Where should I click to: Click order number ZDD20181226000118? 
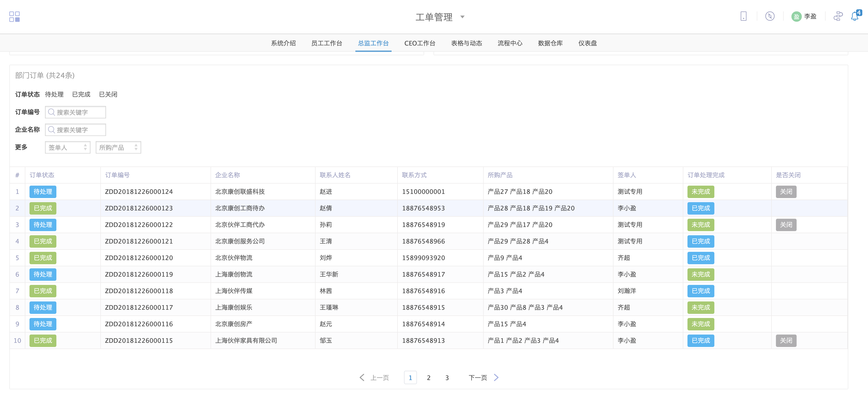click(139, 291)
